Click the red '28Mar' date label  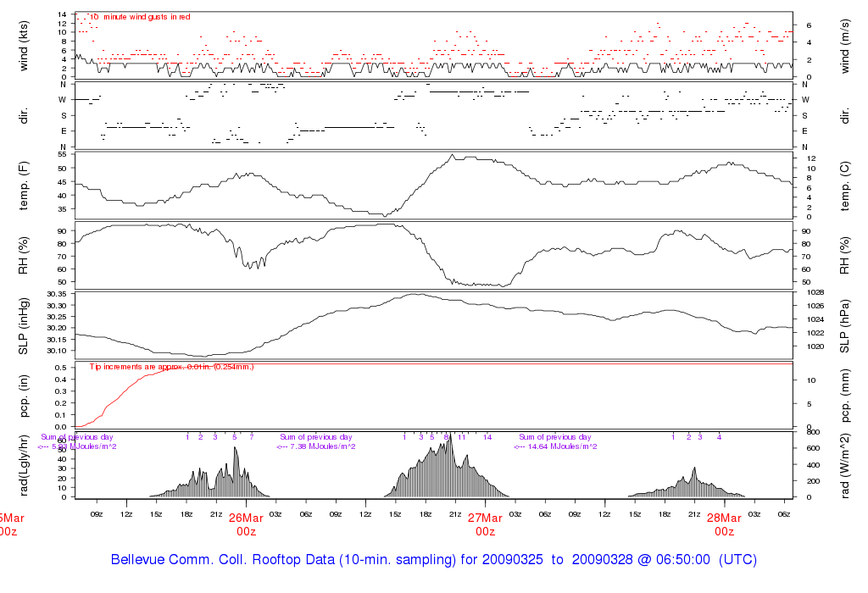[x=724, y=518]
